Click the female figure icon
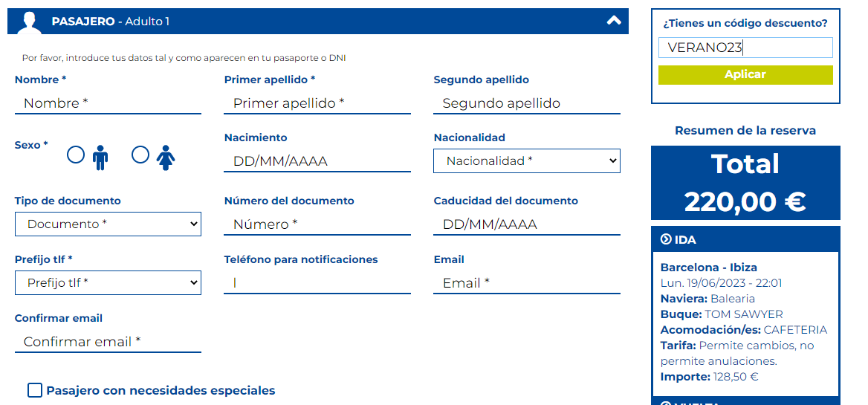Image resolution: width=868 pixels, height=405 pixels. click(x=166, y=157)
